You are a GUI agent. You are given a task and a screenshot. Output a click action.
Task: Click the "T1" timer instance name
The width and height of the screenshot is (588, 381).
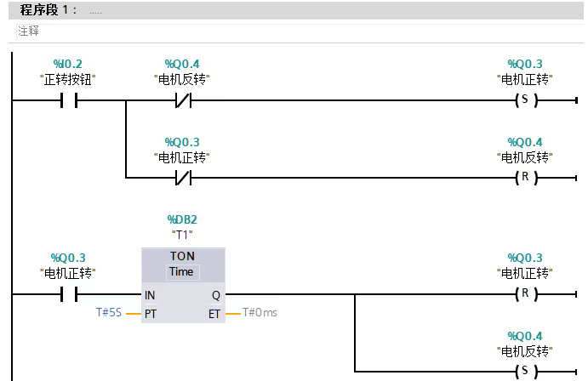[182, 235]
